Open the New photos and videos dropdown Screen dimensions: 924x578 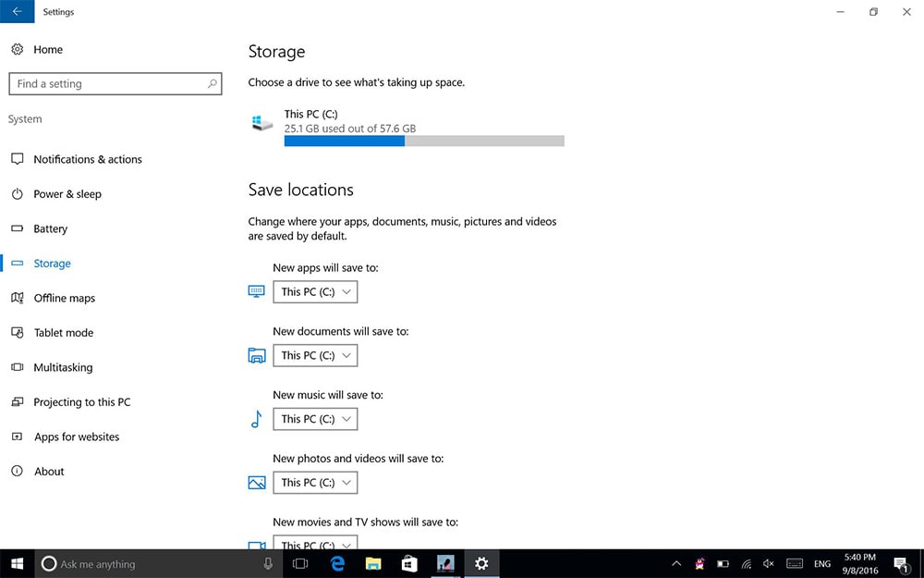(x=316, y=483)
